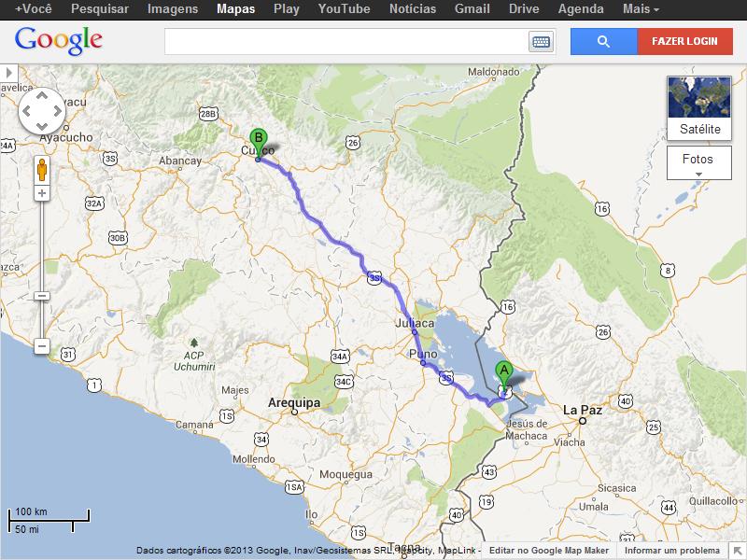Click the Camaná label
Viewport: 747px width, 560px height.
click(x=194, y=424)
